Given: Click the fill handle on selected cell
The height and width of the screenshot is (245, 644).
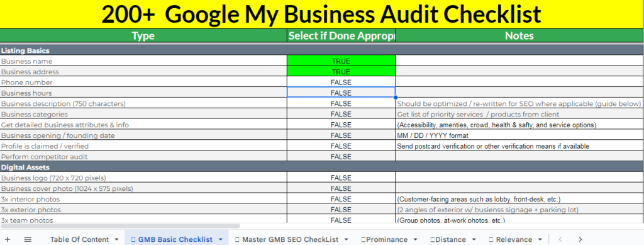Looking at the screenshot, I should click(x=395, y=98).
